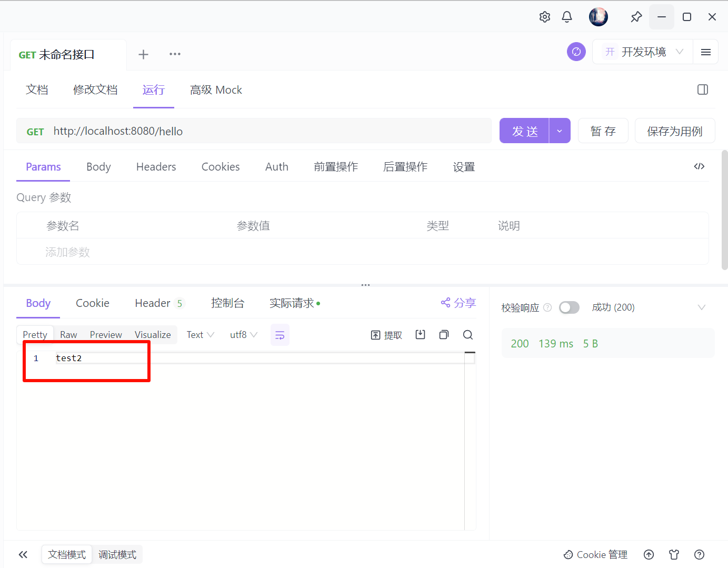Image resolution: width=728 pixels, height=568 pixels.
Task: Switch to the 修改文档 tab
Action: click(x=95, y=89)
